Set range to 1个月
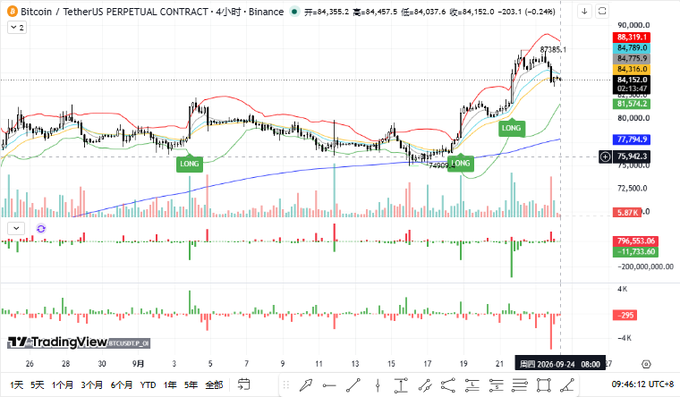680x397 pixels. point(62,385)
